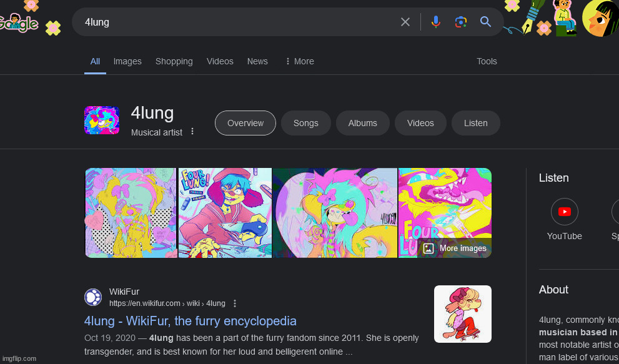
Task: Open the 4lung artist profile thumbnail
Action: [102, 120]
